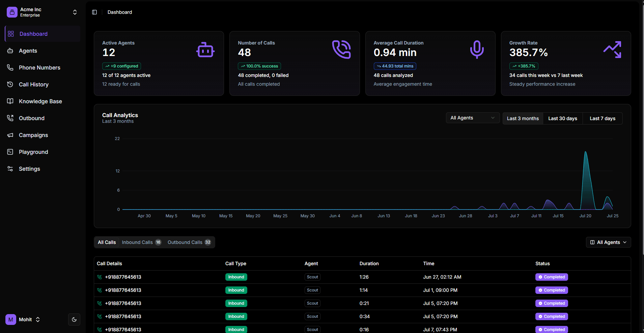Switch to the Last 30 days tab
644x333 pixels.
pos(563,118)
